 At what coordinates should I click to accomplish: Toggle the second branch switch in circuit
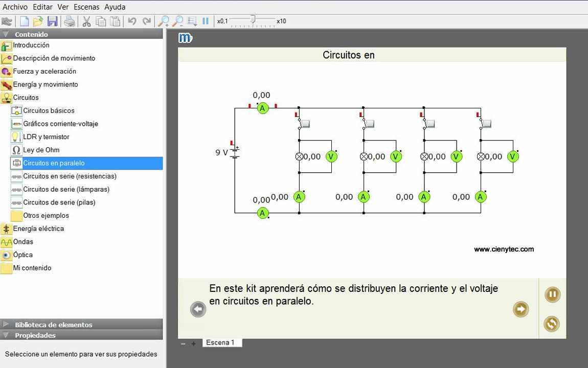370,124
